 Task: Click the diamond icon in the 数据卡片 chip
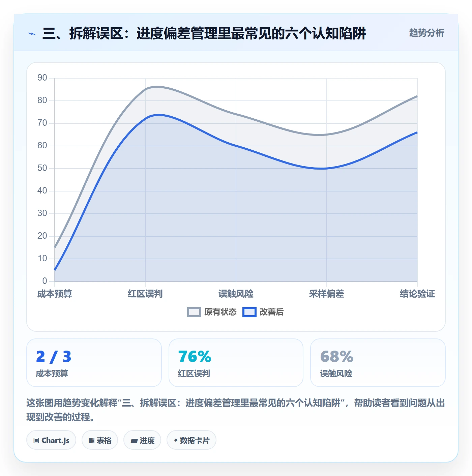click(176, 440)
